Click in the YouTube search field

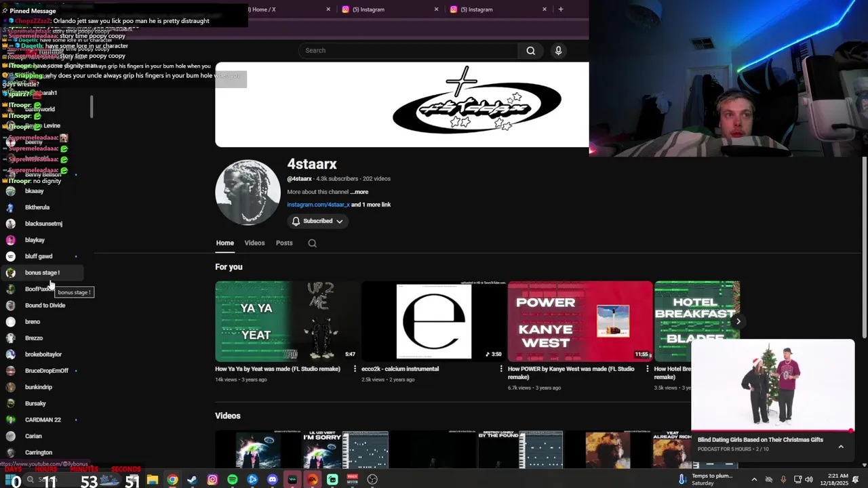(407, 50)
